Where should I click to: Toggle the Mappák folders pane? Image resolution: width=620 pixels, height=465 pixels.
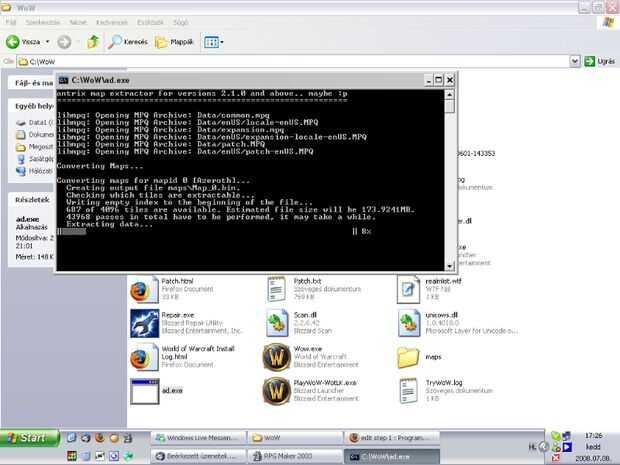point(174,42)
